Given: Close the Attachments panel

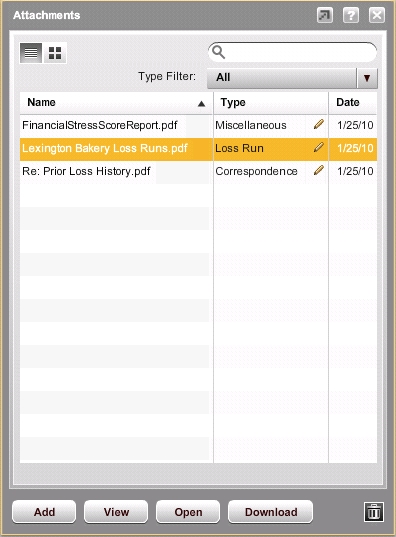Looking at the screenshot, I should pos(377,15).
